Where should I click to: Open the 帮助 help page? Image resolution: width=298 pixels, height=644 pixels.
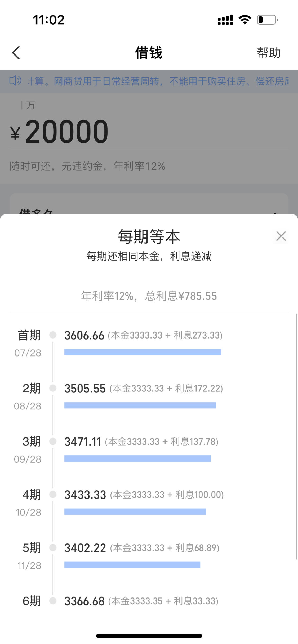(268, 53)
